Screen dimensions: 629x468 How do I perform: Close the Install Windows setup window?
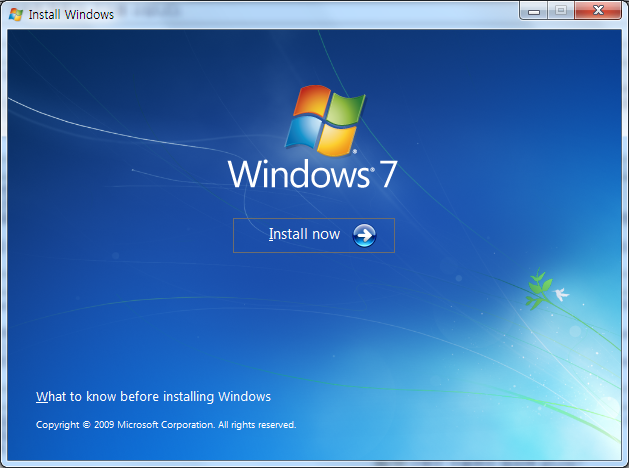(x=598, y=11)
